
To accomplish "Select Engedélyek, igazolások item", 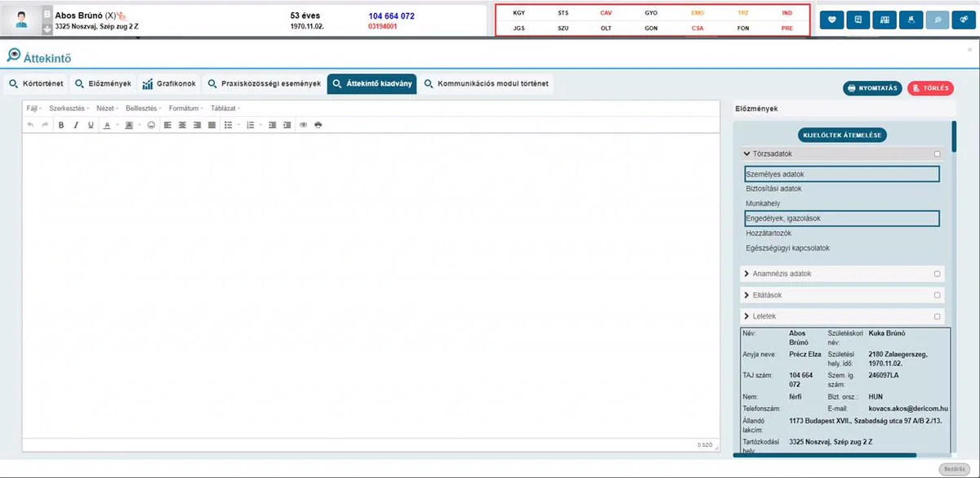I will click(841, 218).
